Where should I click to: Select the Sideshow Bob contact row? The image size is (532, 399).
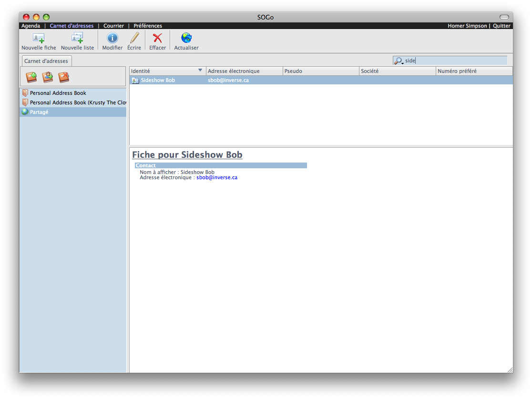pyautogui.click(x=321, y=81)
